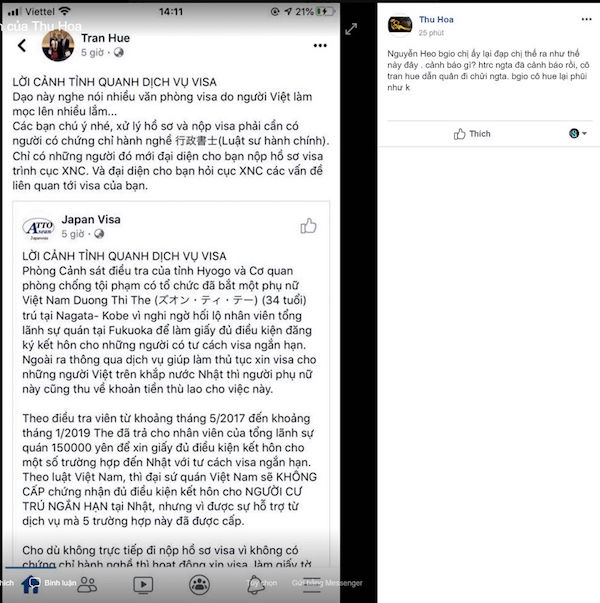Image resolution: width=600 pixels, height=603 pixels.
Task: Click Thu Hoa's avatar thumbnail
Action: coord(400,25)
